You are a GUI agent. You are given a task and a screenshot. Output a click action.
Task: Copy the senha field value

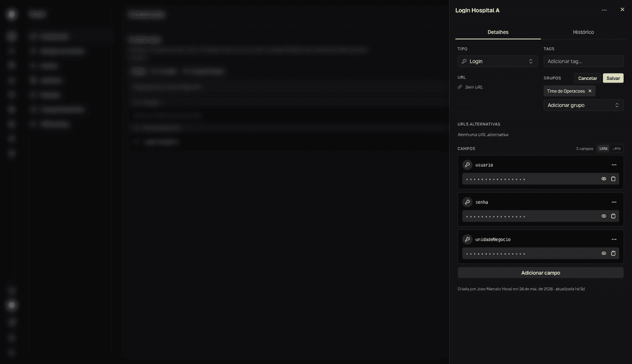(x=613, y=216)
